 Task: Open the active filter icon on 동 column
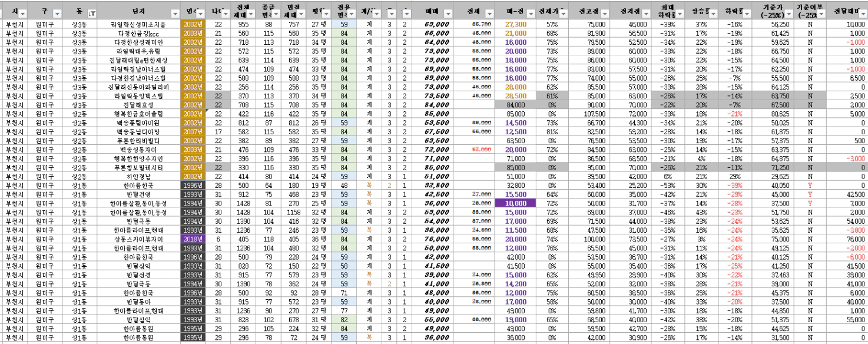click(x=91, y=13)
